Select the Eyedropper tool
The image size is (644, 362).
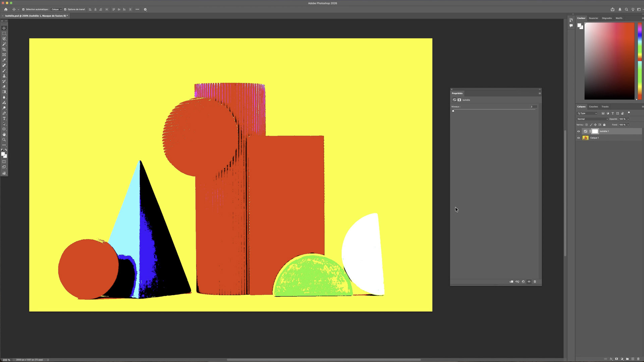point(4,60)
